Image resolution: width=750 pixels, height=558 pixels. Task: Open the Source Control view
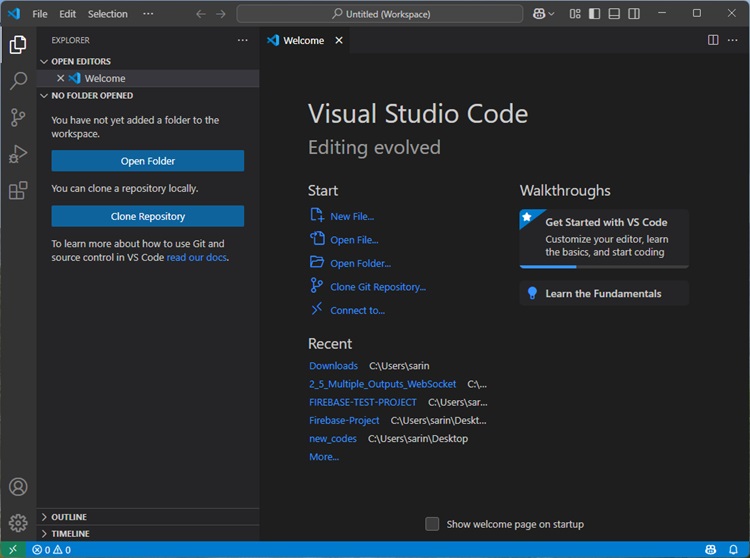click(x=18, y=117)
